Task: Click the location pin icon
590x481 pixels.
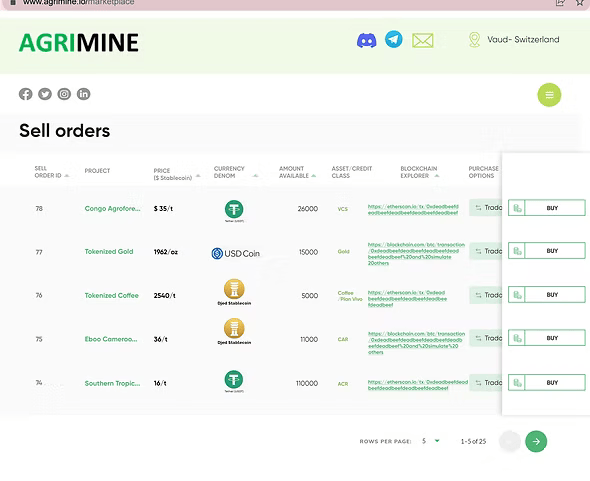Action: (x=474, y=40)
